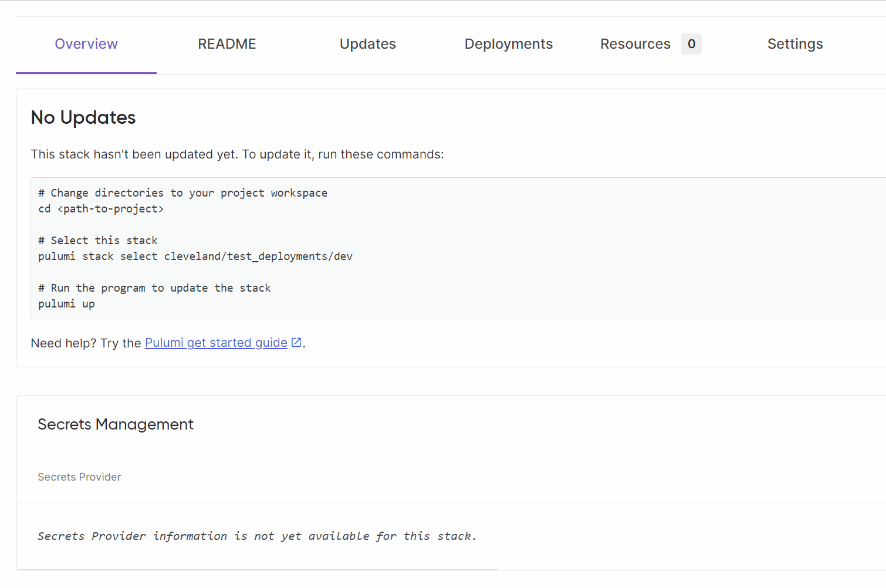Switch to the Overview tab
Screen dimensions: 886x588
(x=86, y=44)
